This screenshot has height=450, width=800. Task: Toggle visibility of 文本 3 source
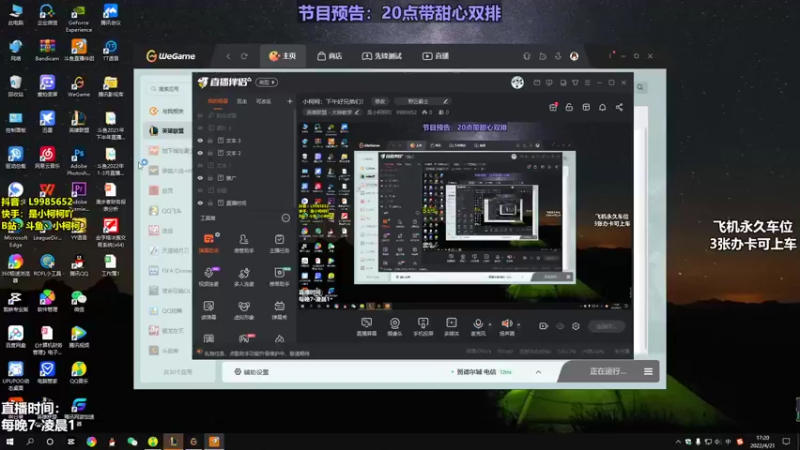200,140
